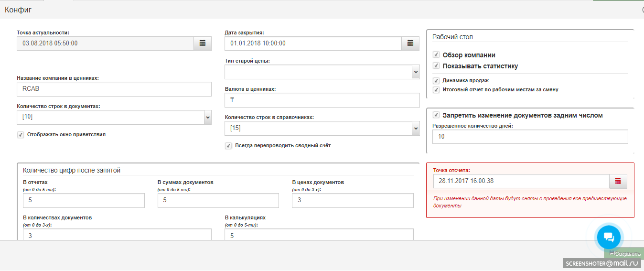Toggle Всегда перепроводить сводный счёт
Image resolution: width=644 pixels, height=271 pixels.
click(228, 146)
